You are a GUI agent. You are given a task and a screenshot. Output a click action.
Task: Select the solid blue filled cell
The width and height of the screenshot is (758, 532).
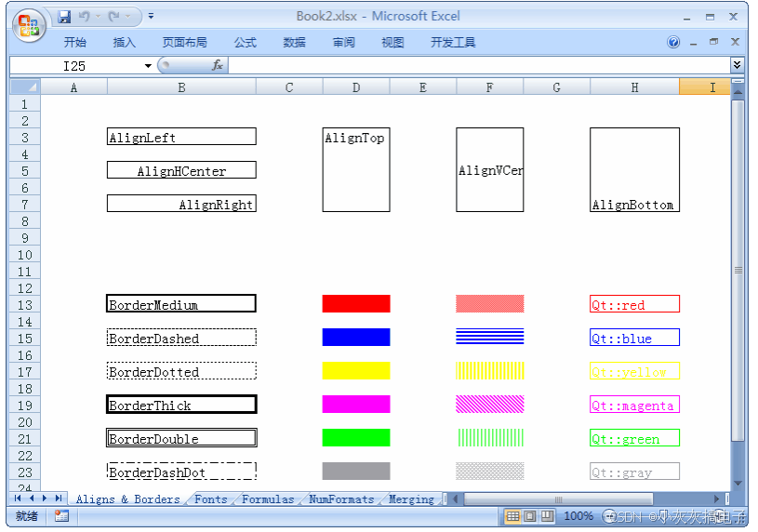tap(356, 337)
